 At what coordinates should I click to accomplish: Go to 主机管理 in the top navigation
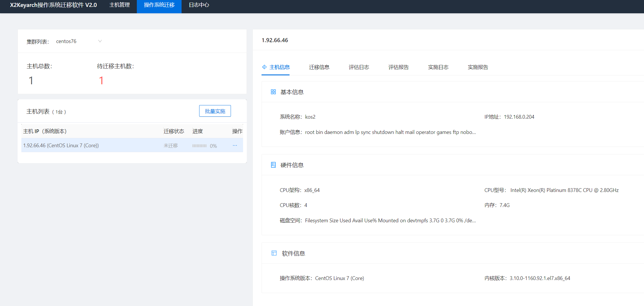120,5
